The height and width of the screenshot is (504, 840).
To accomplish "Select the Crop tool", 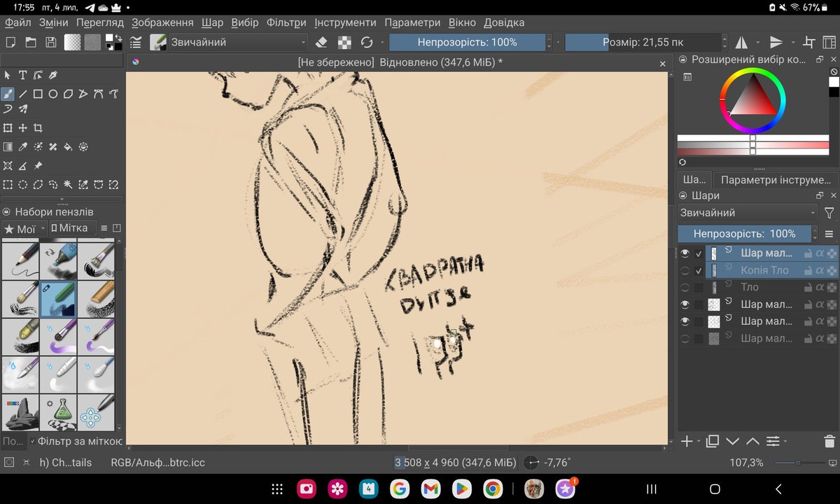I will (38, 128).
